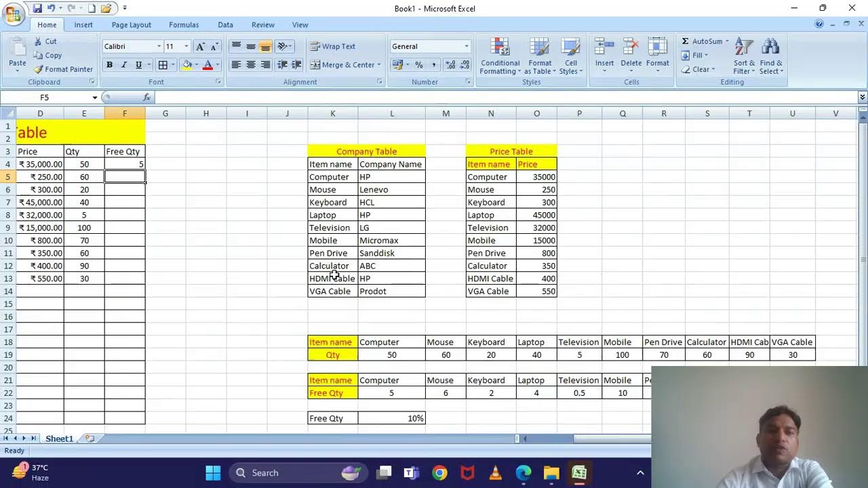Set top vertical alignment
This screenshot has width=868, height=488.
(236, 46)
